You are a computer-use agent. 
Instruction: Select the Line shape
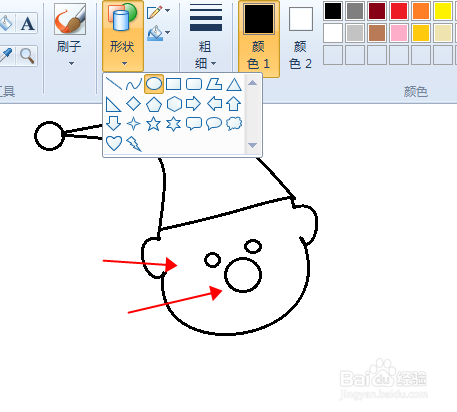coord(114,84)
